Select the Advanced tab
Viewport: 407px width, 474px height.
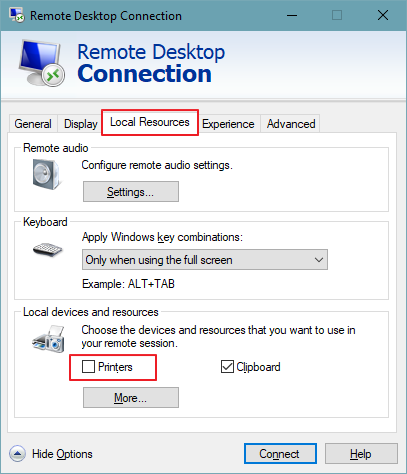(x=291, y=124)
